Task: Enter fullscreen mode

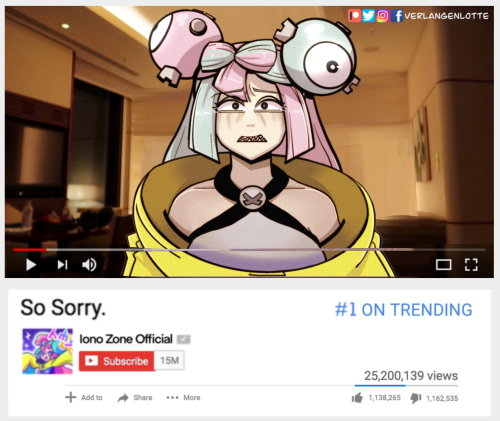Action: (x=471, y=265)
